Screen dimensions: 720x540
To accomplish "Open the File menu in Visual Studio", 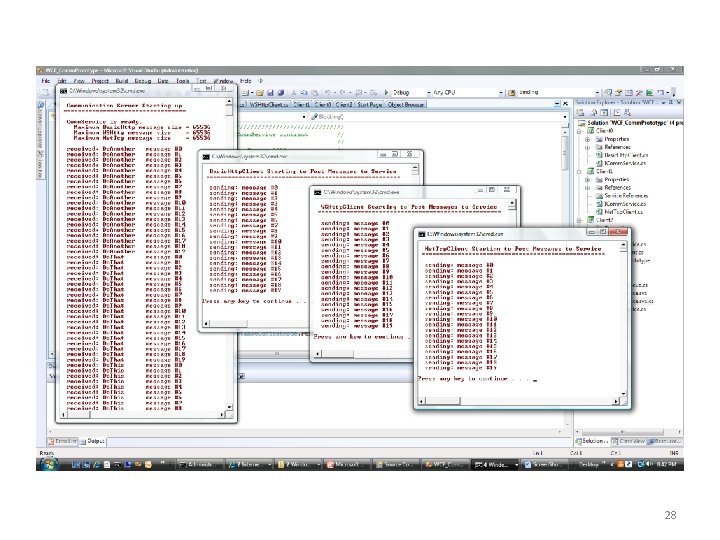I will pyautogui.click(x=45, y=81).
